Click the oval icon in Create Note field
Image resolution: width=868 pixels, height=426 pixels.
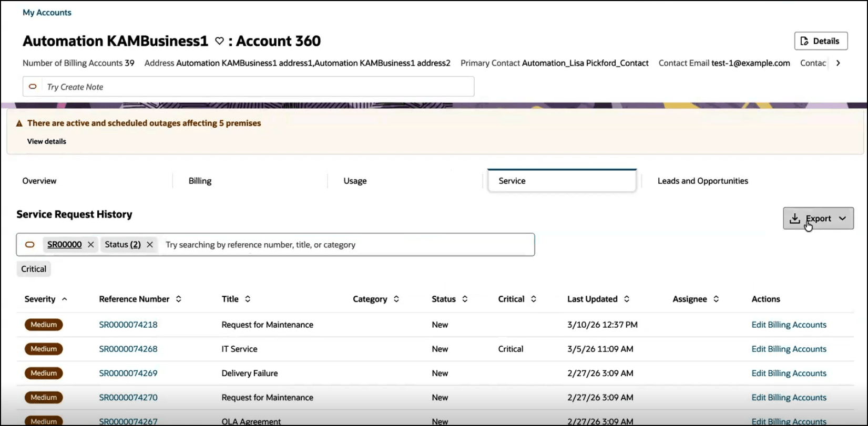point(33,87)
